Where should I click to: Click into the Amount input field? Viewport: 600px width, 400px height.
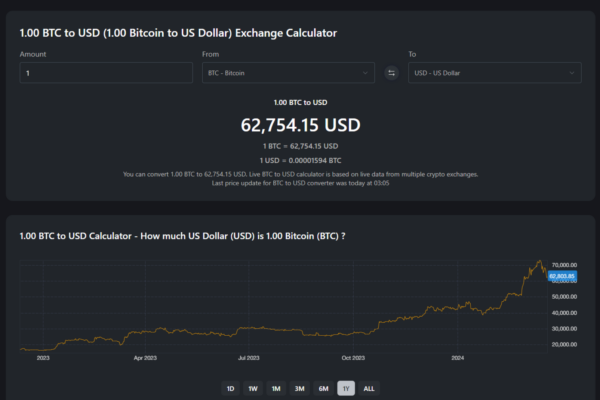click(x=106, y=73)
